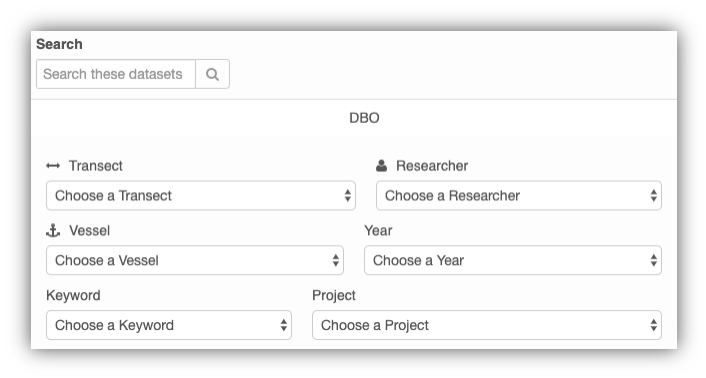
Task: Click the Year dropdown arrows icon
Action: (x=653, y=261)
